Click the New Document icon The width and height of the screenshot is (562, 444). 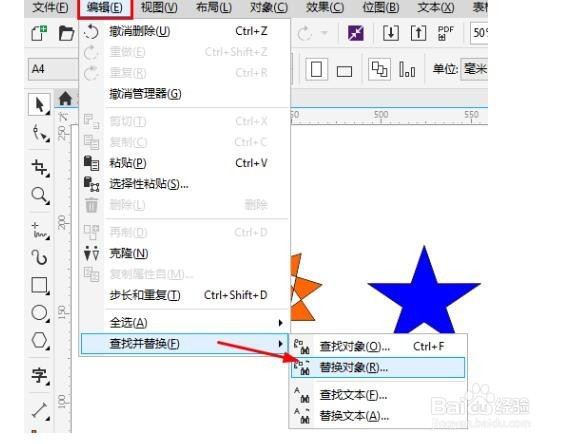pyautogui.click(x=39, y=33)
